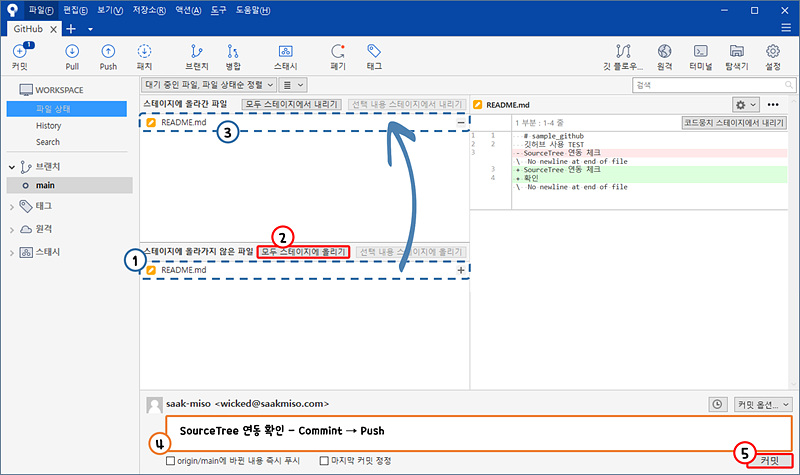This screenshot has height=475, width=800.
Task: Toggle push changes immediately to origin/main
Action: (170, 461)
